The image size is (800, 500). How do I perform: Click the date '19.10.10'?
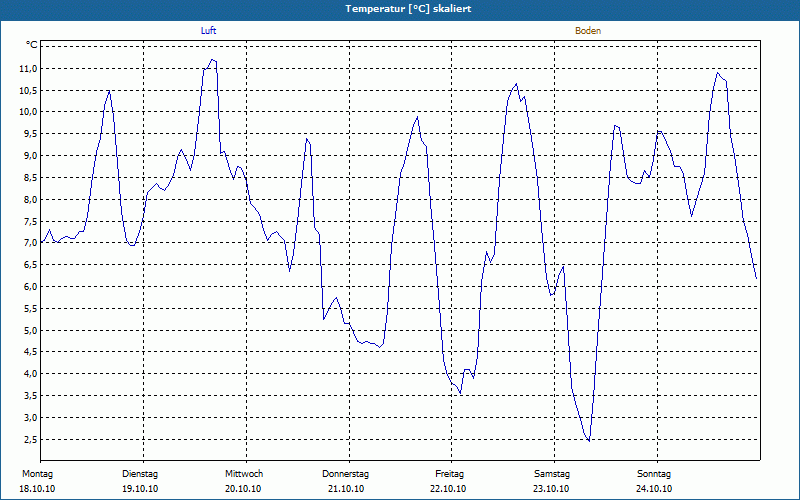140,489
